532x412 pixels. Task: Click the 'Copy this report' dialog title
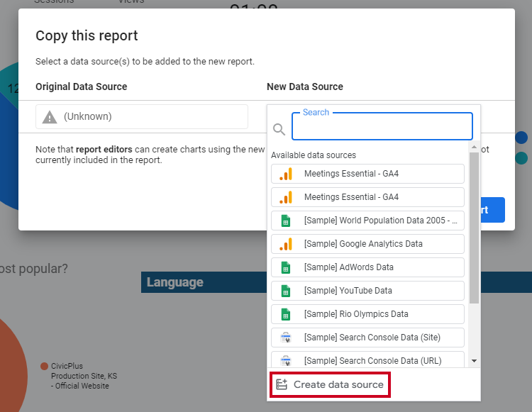[x=87, y=35]
